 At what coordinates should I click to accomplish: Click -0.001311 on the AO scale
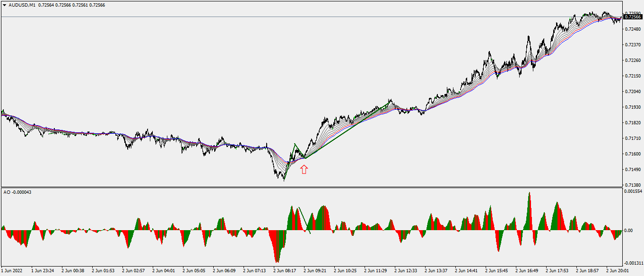tap(634, 263)
